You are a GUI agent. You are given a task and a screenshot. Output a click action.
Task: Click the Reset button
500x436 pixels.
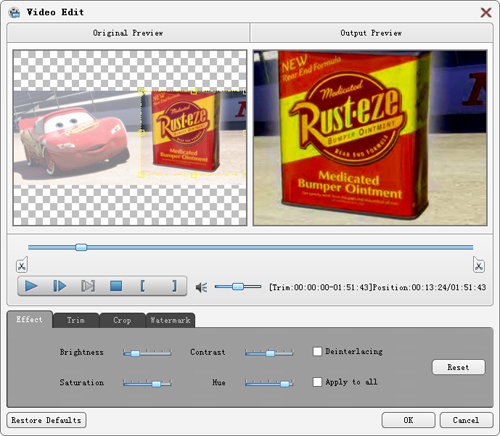[458, 367]
